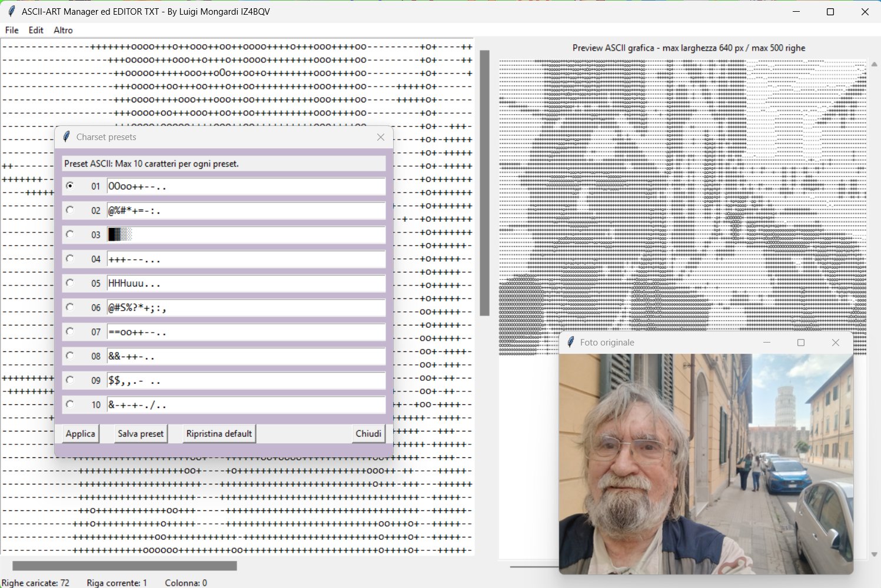
Task: Click 'Righe caricate: 72' status text
Action: click(x=36, y=583)
